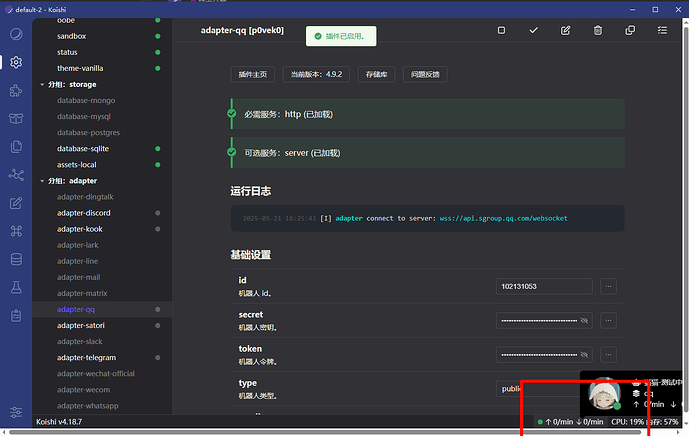Open the database cylinder icon
This screenshot has height=436, width=689.
16,259
